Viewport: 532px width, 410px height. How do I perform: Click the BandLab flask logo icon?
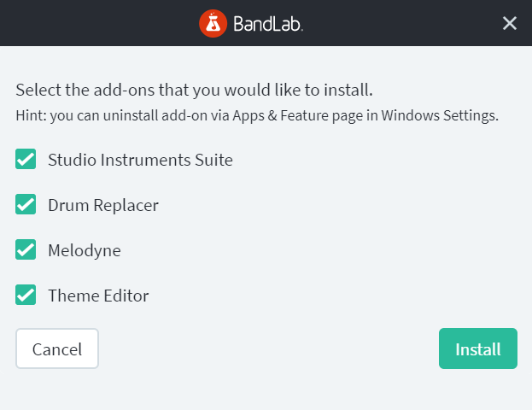pyautogui.click(x=213, y=23)
